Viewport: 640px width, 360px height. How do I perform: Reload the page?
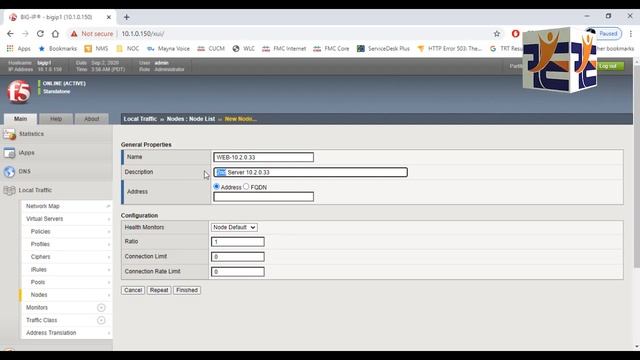(40, 34)
